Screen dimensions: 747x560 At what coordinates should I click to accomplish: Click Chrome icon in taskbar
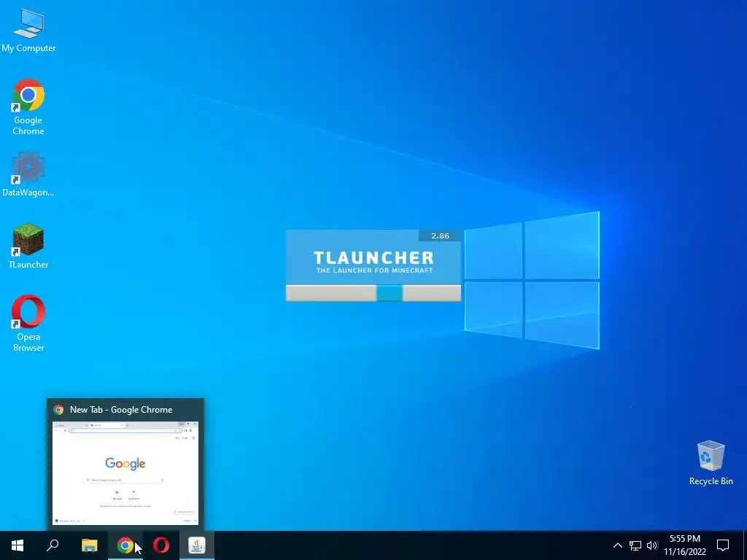pos(125,545)
